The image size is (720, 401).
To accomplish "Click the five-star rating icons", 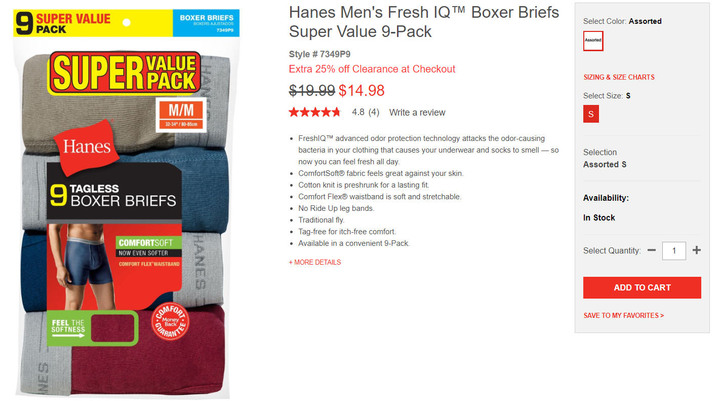I will click(315, 112).
